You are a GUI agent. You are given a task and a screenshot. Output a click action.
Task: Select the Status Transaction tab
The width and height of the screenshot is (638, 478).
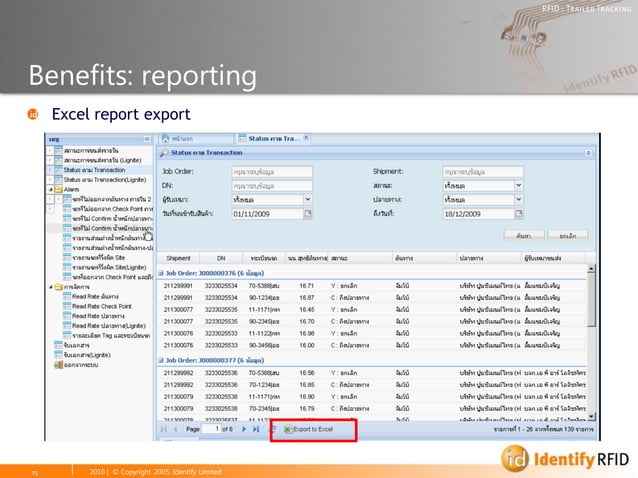269,139
